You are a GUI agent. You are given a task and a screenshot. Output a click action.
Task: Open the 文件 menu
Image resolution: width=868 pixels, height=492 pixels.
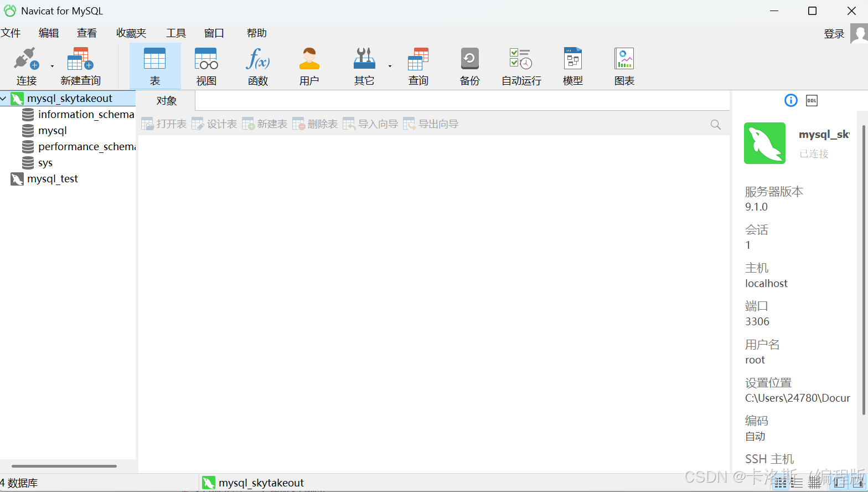[x=11, y=33]
